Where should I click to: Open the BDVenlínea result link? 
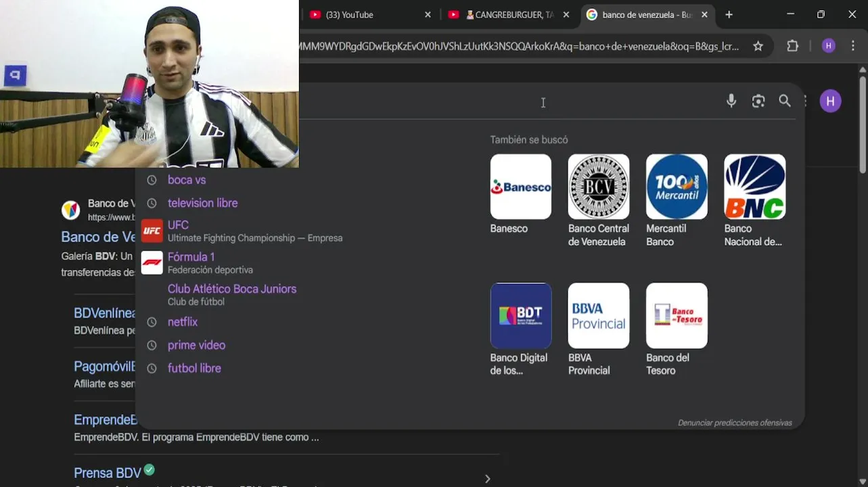105,313
